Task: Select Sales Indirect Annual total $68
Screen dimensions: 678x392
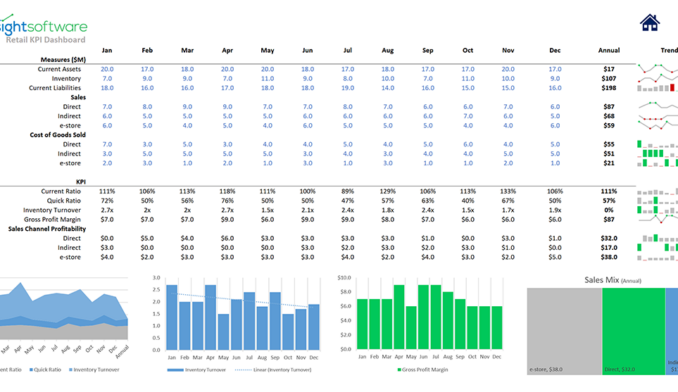Action: (609, 116)
